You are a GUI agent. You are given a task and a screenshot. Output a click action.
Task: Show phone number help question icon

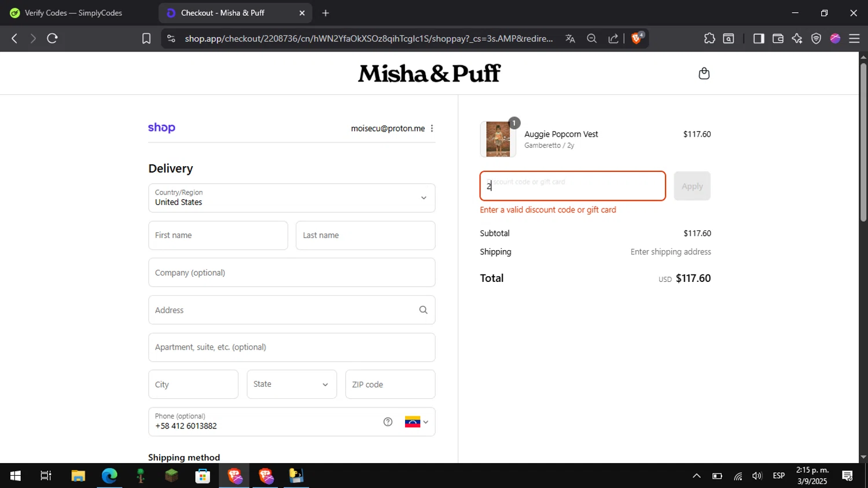tap(388, 422)
